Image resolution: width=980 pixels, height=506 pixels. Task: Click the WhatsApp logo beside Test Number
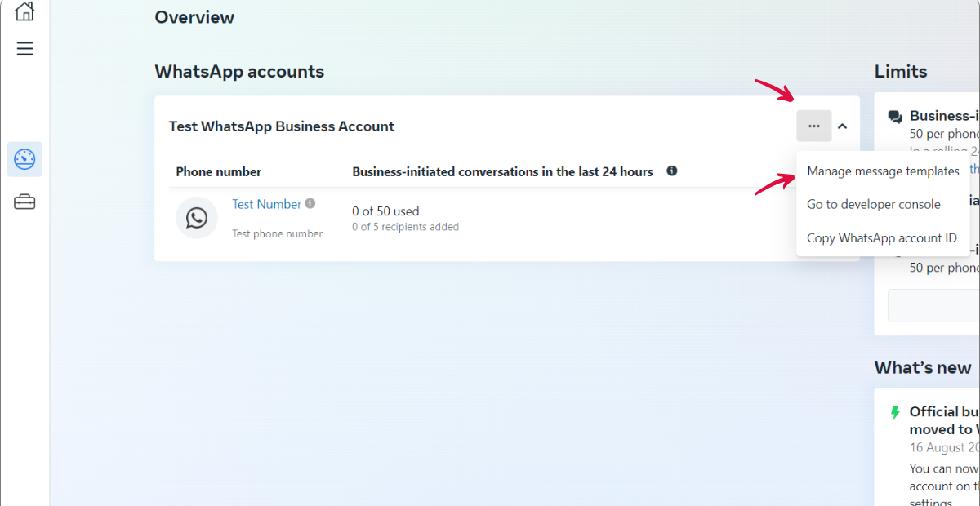(x=197, y=218)
